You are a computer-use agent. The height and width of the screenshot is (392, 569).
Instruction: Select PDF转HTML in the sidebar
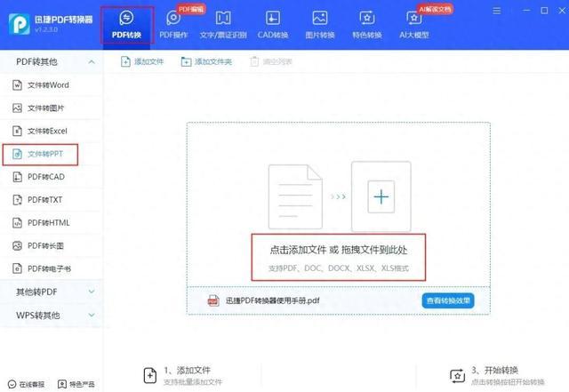[51, 222]
